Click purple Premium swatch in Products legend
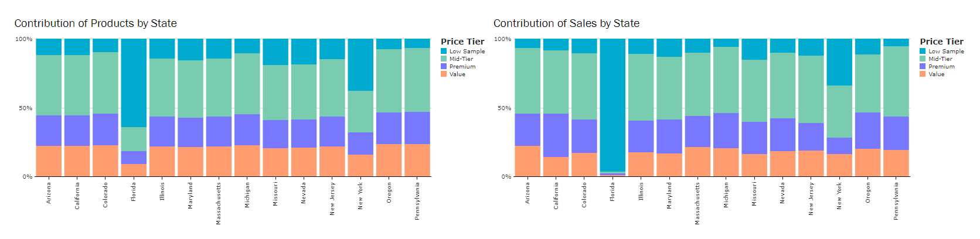The image size is (980, 239). pos(444,67)
